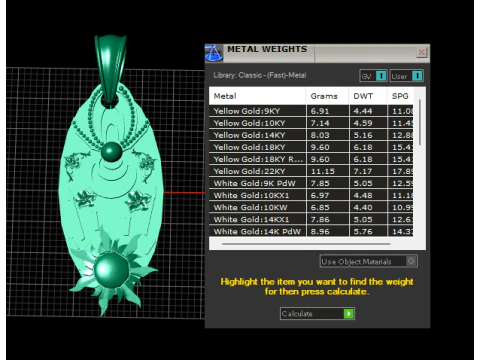Screen dimensions: 480x360
Task: Select the White Gold:10KX1 row
Action: 311,195
